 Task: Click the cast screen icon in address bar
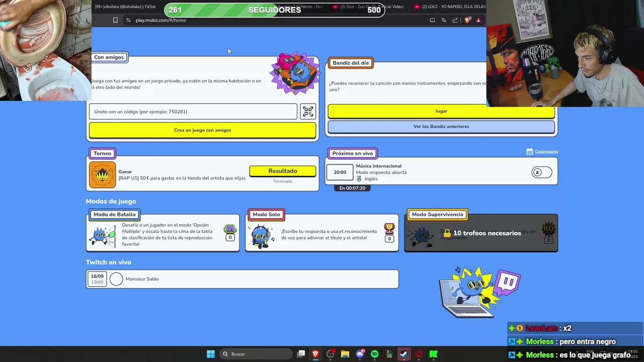tap(432, 20)
